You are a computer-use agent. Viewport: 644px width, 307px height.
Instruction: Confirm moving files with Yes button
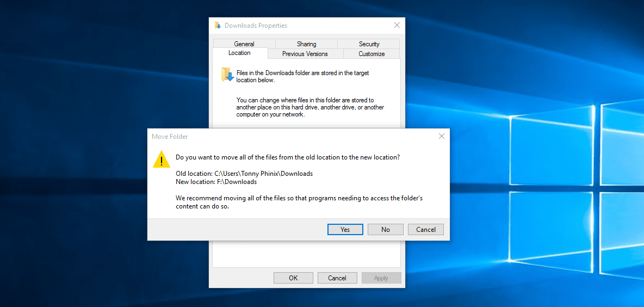[x=345, y=229]
